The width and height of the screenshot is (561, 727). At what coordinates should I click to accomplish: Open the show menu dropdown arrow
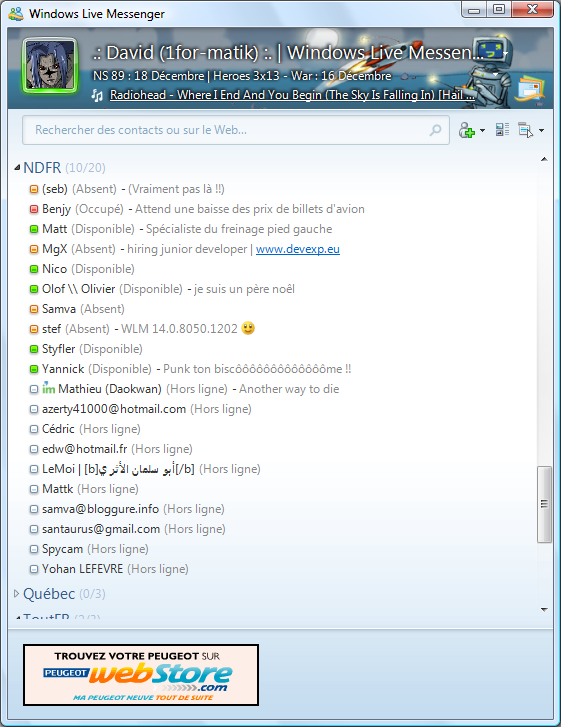point(542,130)
